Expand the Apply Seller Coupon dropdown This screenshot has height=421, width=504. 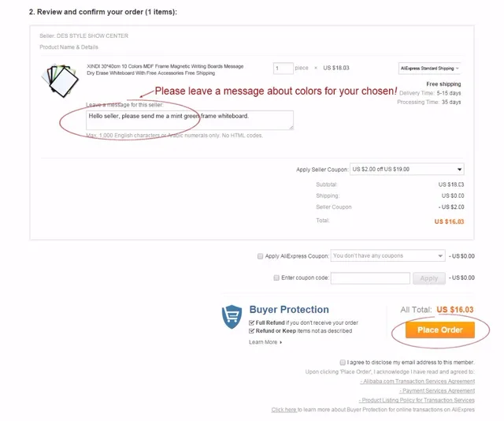point(407,170)
